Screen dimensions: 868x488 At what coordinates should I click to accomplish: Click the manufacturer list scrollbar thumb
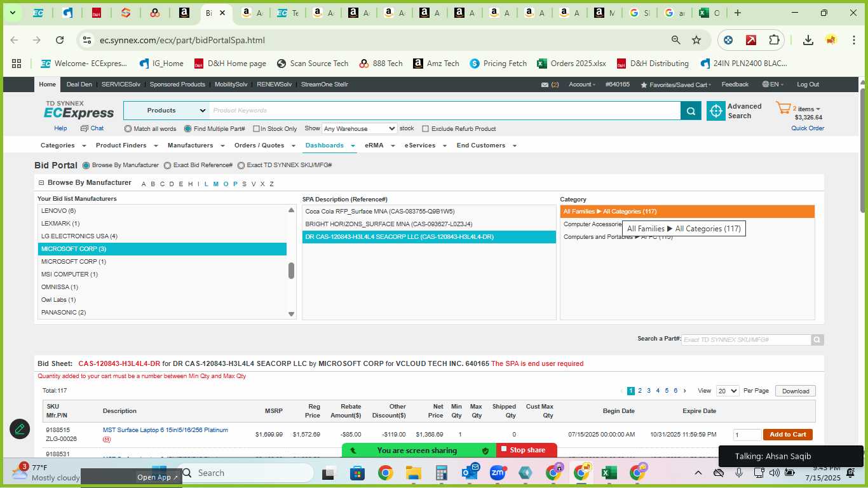[x=291, y=271]
